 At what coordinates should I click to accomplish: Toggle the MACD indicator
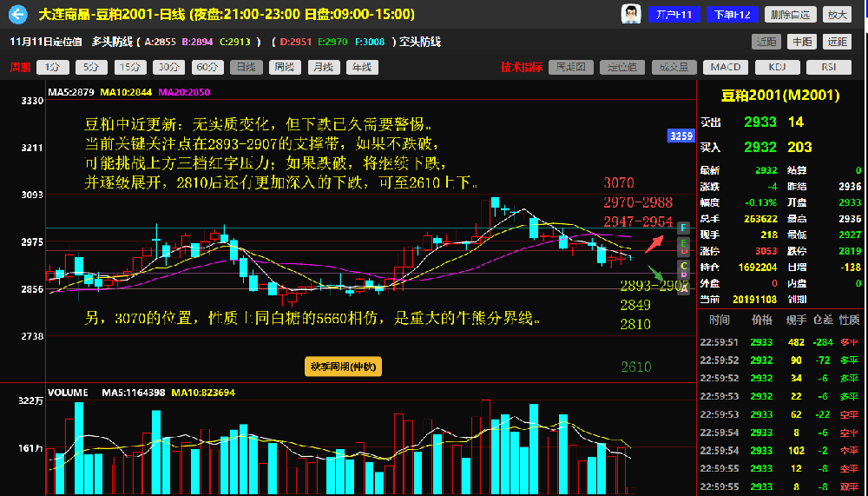[726, 67]
